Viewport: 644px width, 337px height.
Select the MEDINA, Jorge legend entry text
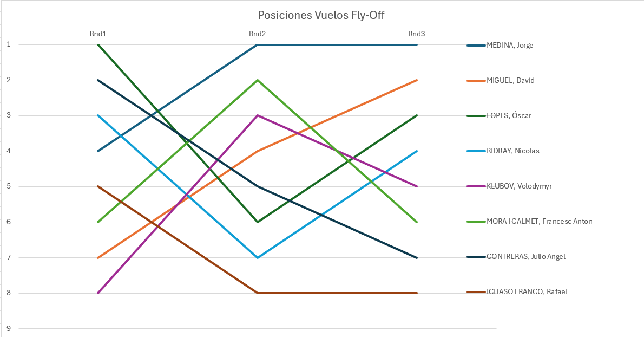(x=510, y=45)
